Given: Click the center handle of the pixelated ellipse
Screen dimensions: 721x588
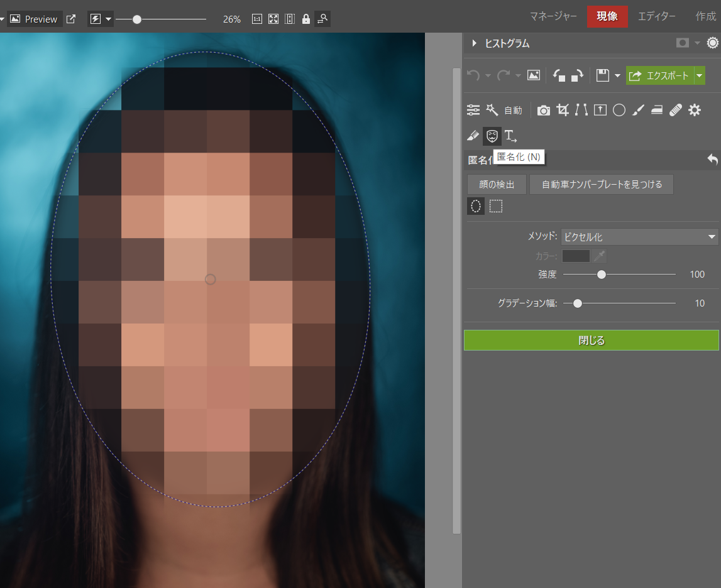Looking at the screenshot, I should [210, 280].
